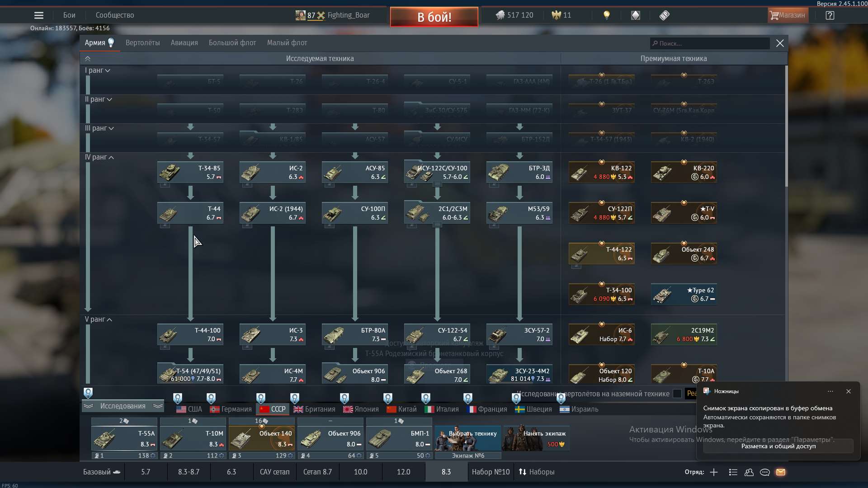Open the squad list icon
Screen dimensions: 868x488
point(733,472)
